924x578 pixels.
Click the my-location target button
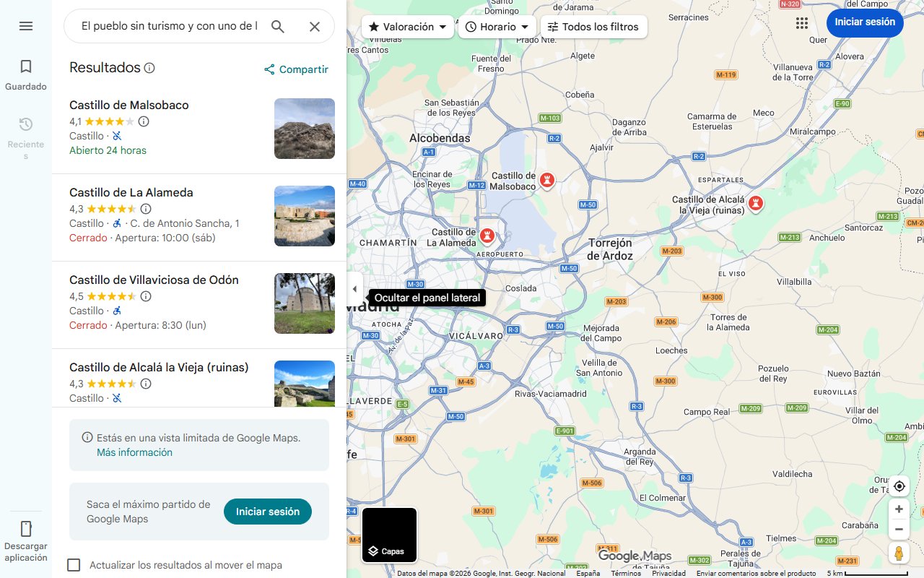pyautogui.click(x=899, y=486)
